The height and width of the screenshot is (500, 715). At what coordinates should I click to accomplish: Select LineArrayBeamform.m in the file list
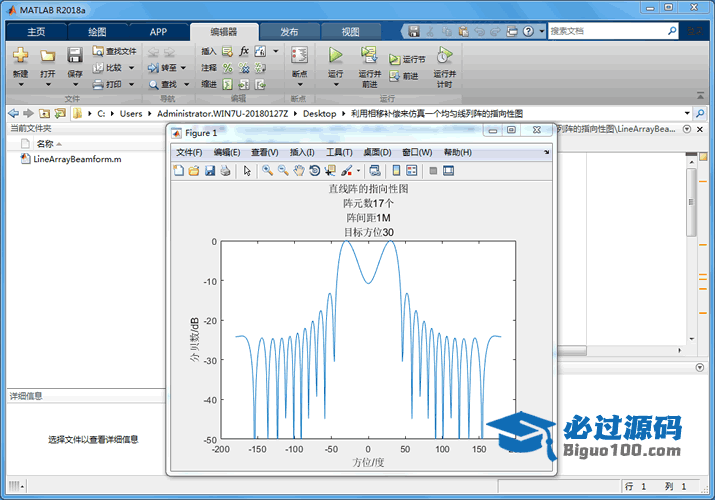point(76,159)
